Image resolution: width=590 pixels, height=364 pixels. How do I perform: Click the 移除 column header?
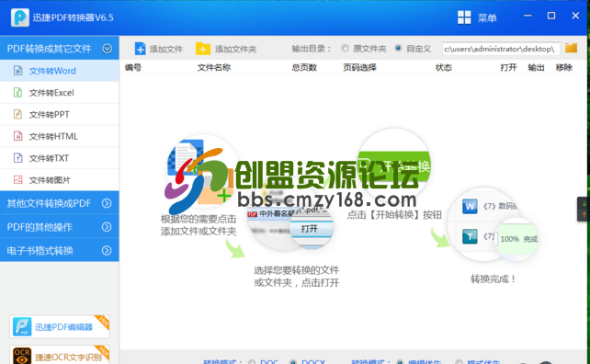(564, 67)
